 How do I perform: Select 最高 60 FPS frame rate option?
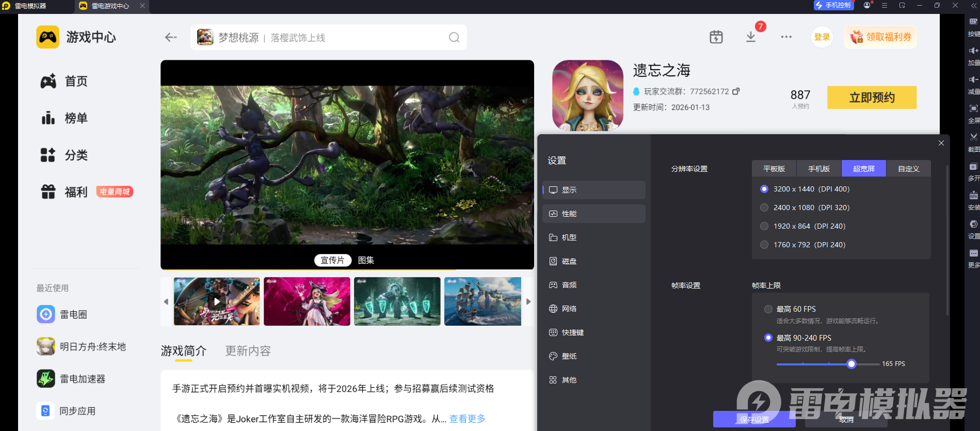coord(768,309)
